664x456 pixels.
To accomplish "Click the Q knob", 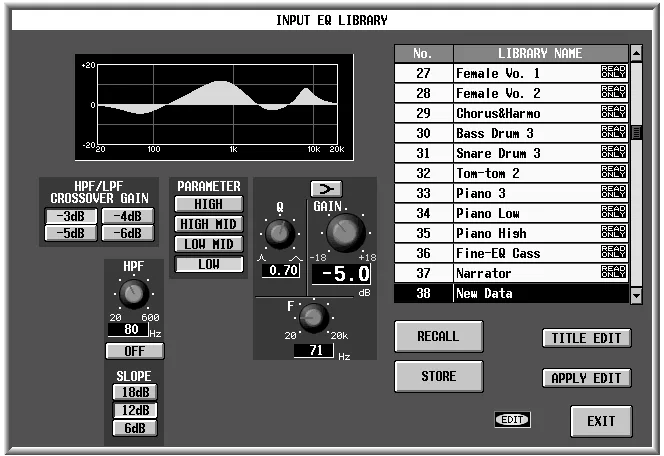I will [279, 233].
